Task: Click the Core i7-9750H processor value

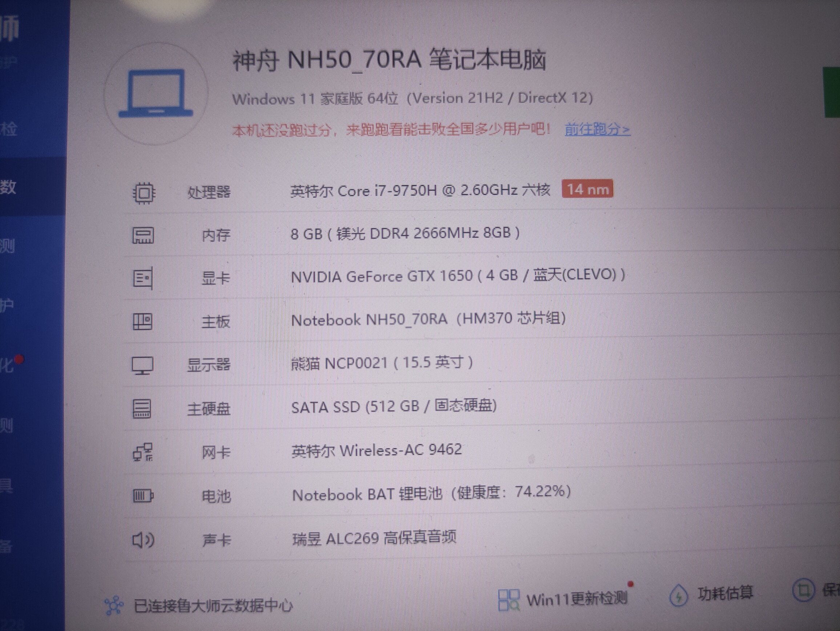Action: [420, 190]
